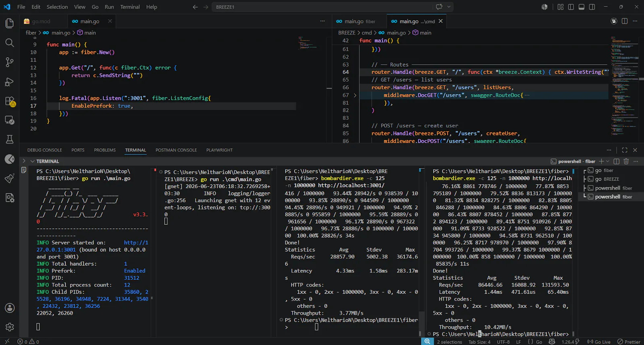Toggle the Secondary Side Bar
The image size is (644, 345).
(592, 7)
